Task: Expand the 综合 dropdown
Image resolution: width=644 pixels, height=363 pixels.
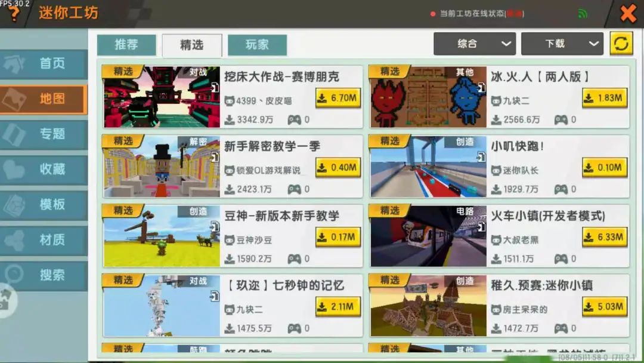Action: coord(475,44)
